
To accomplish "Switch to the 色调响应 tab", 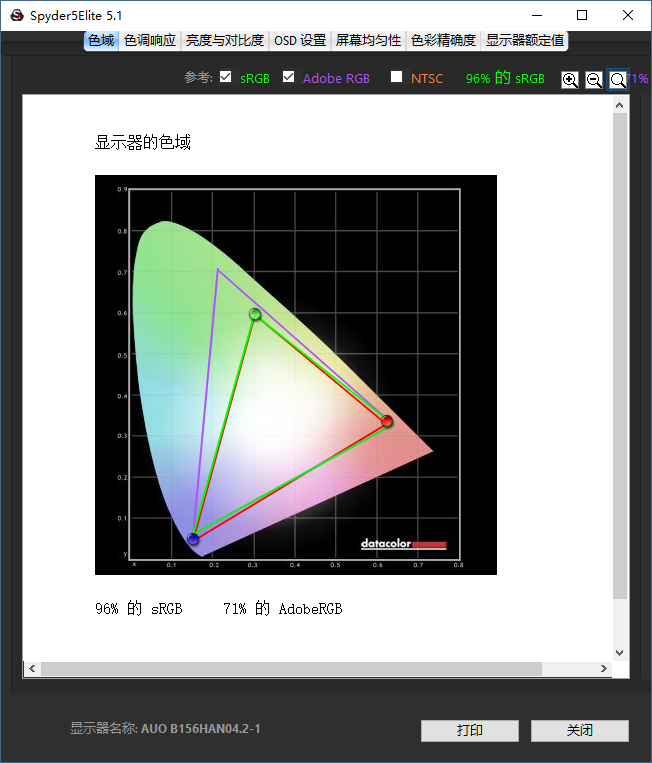I will pos(150,41).
